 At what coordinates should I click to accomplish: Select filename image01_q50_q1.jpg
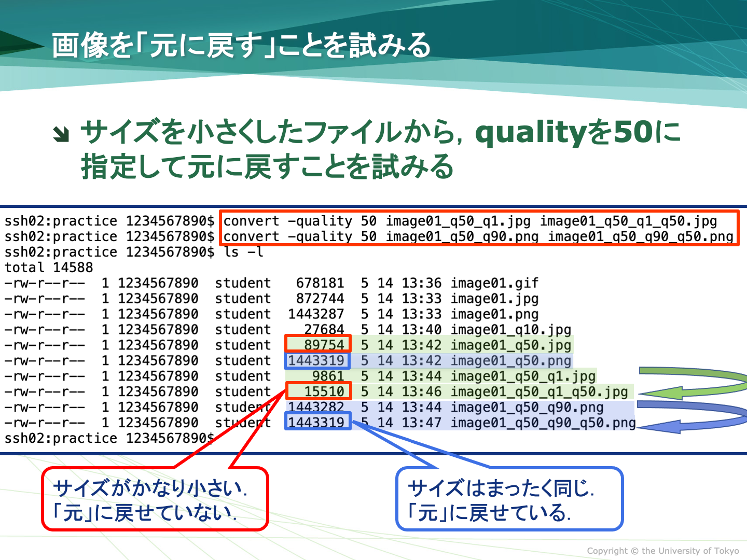(523, 376)
